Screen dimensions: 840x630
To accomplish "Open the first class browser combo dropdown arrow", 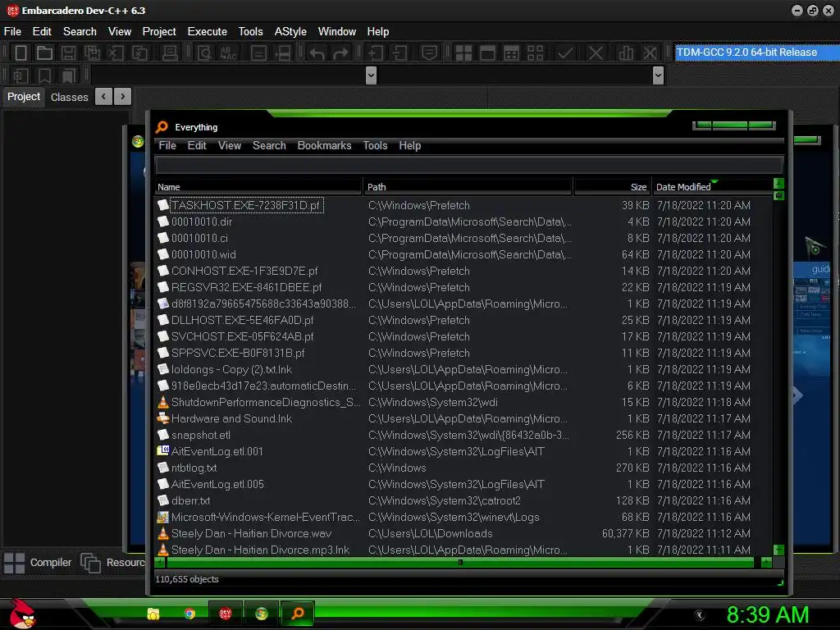I will point(371,75).
